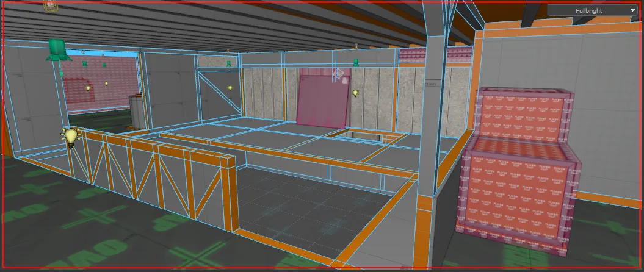The width and height of the screenshot is (644, 272).
Task: Select the gray barrel in back room
Action: pos(139,111)
